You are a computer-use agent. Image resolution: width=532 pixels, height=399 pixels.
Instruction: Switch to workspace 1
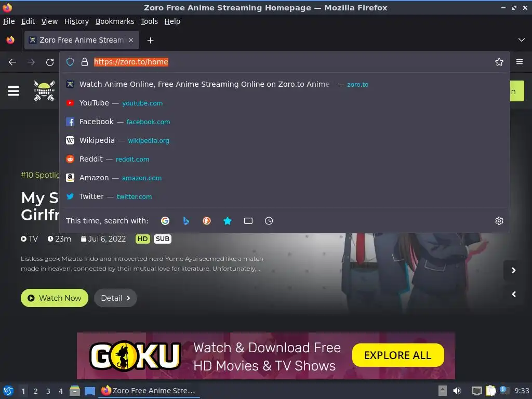click(23, 391)
